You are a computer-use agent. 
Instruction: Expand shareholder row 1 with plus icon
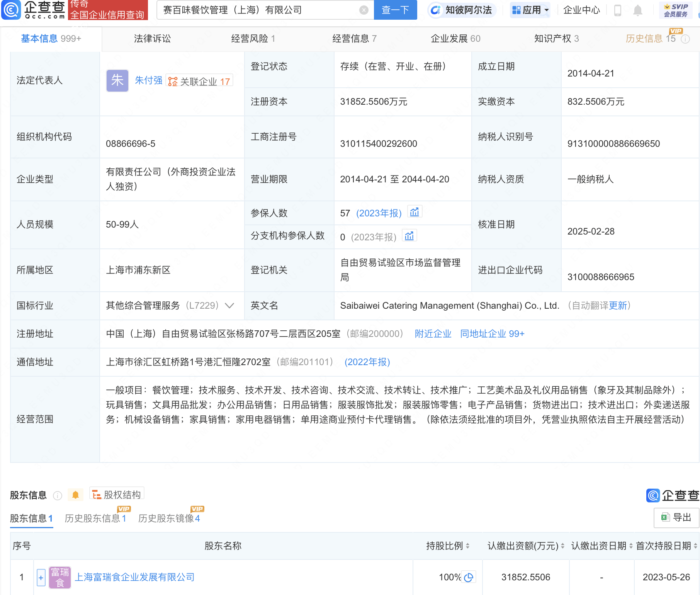pos(41,578)
